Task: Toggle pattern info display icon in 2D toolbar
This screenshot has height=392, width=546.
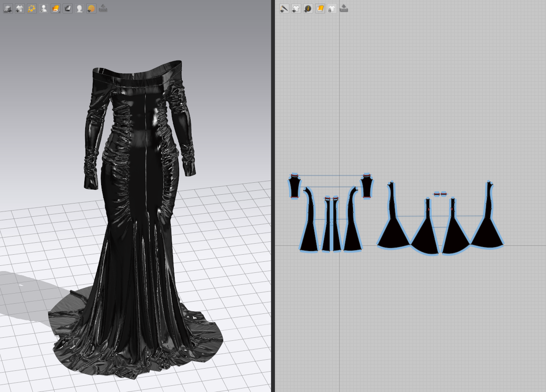Action: [308, 8]
